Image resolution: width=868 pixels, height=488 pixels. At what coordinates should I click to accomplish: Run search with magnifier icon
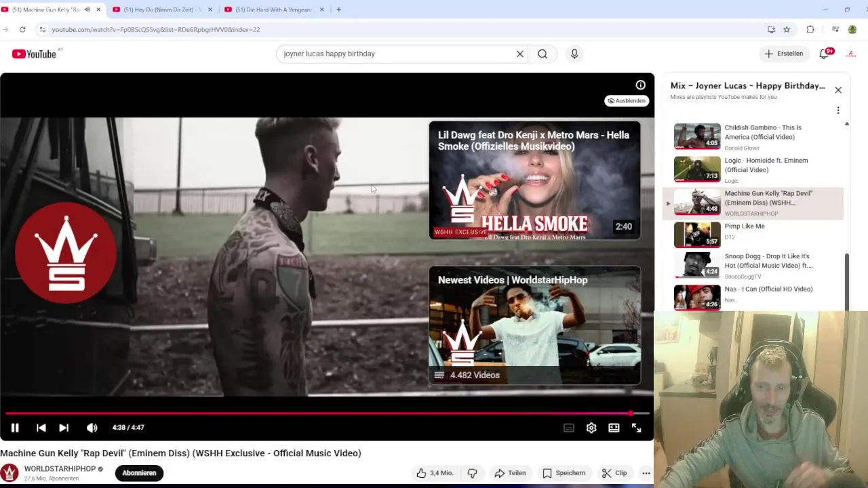coord(542,54)
